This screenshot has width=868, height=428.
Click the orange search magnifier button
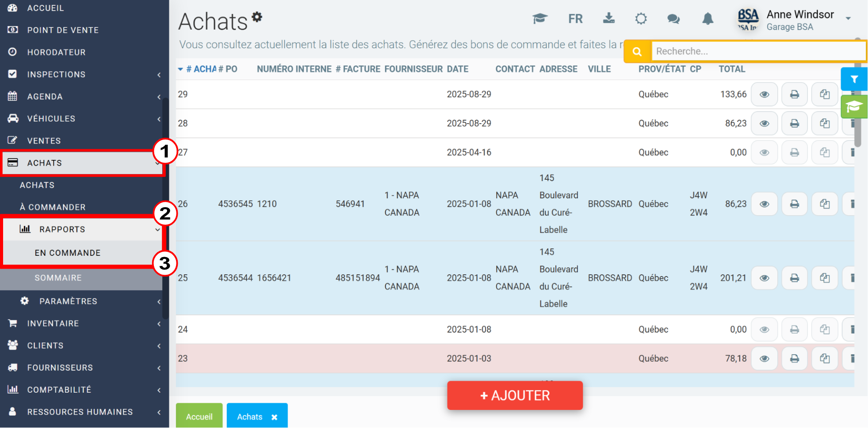point(637,51)
